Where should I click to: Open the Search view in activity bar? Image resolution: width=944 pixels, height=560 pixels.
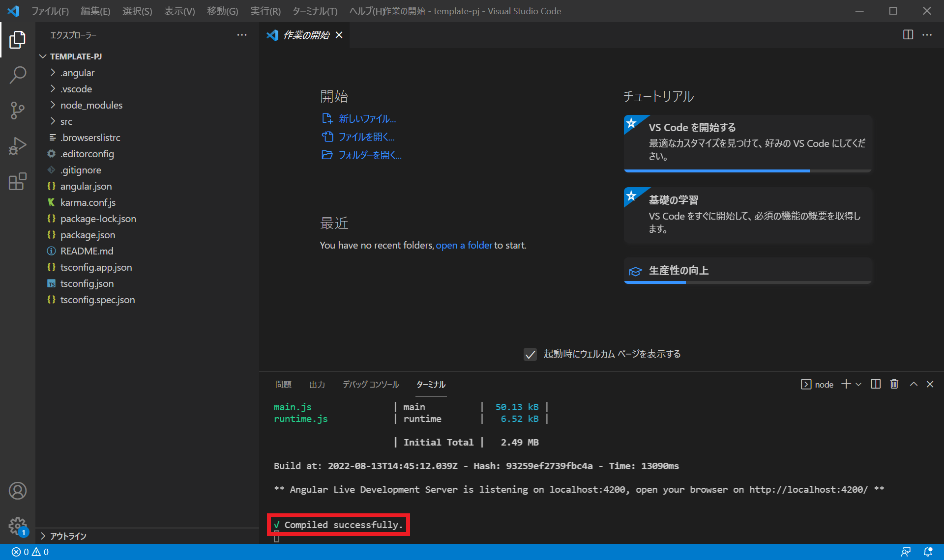point(18,75)
